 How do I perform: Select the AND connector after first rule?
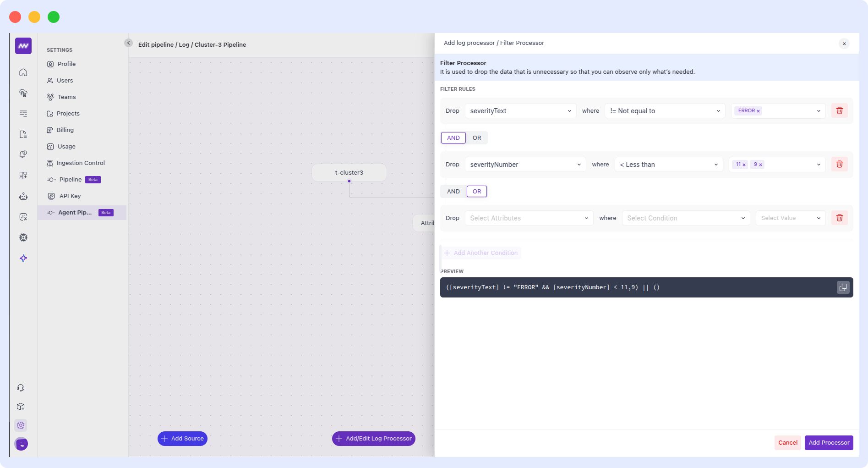click(453, 138)
